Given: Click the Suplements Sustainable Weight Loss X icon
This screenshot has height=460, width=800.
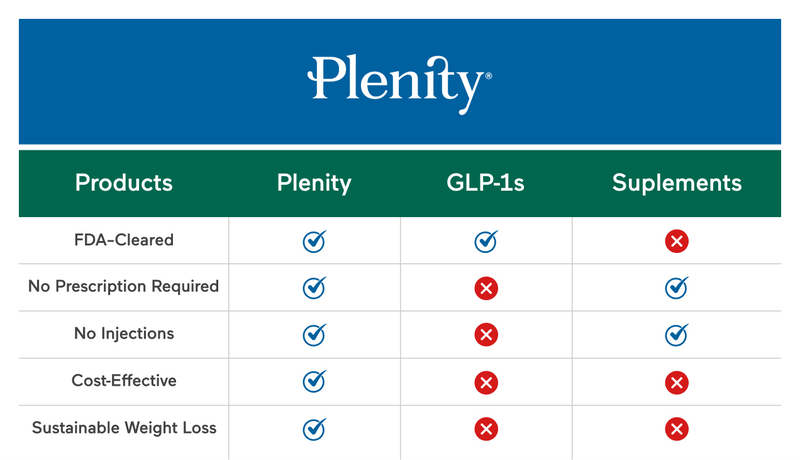Looking at the screenshot, I should 677,429.
